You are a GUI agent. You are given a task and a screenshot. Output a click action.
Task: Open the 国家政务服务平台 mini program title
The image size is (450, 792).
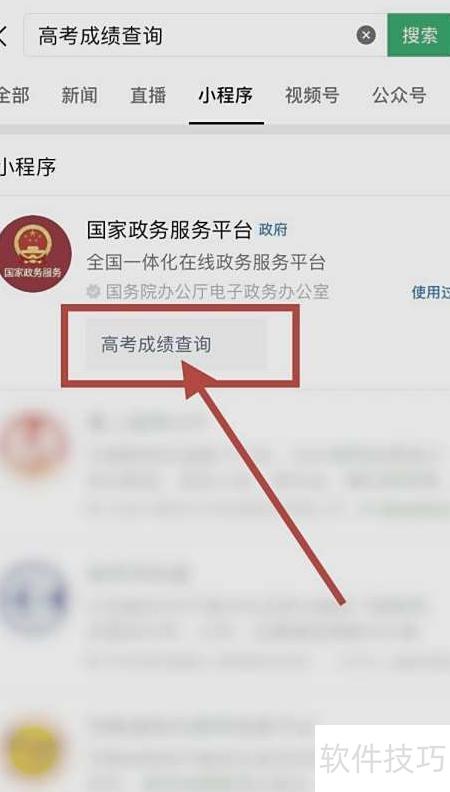[x=169, y=230]
